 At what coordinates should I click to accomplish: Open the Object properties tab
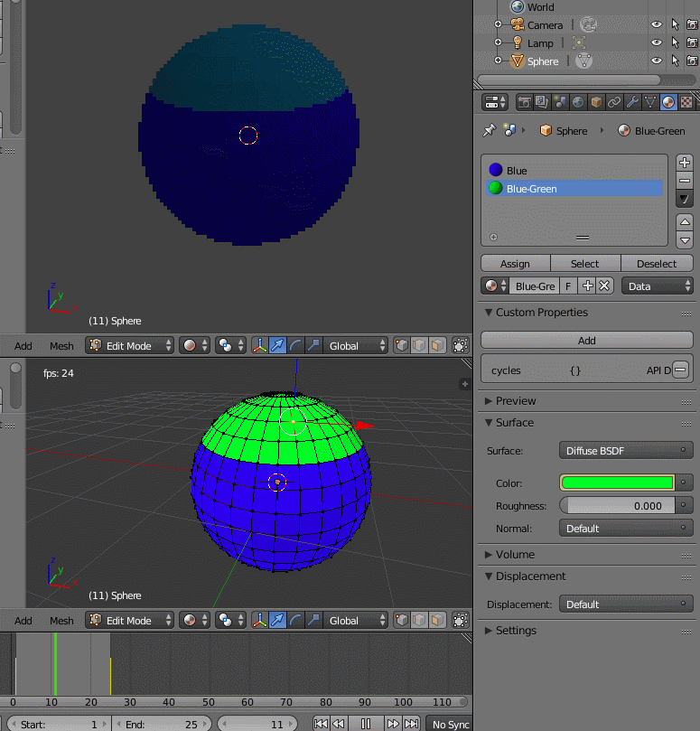596,102
